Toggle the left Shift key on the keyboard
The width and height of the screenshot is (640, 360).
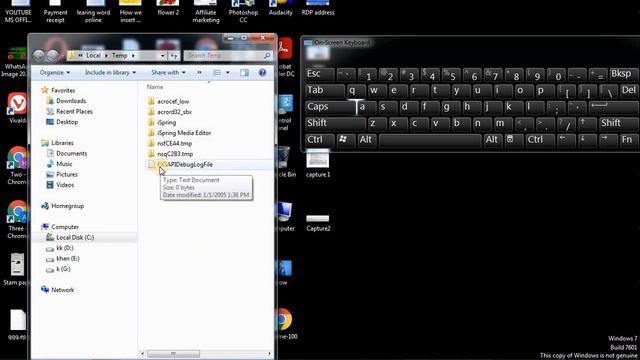point(335,124)
